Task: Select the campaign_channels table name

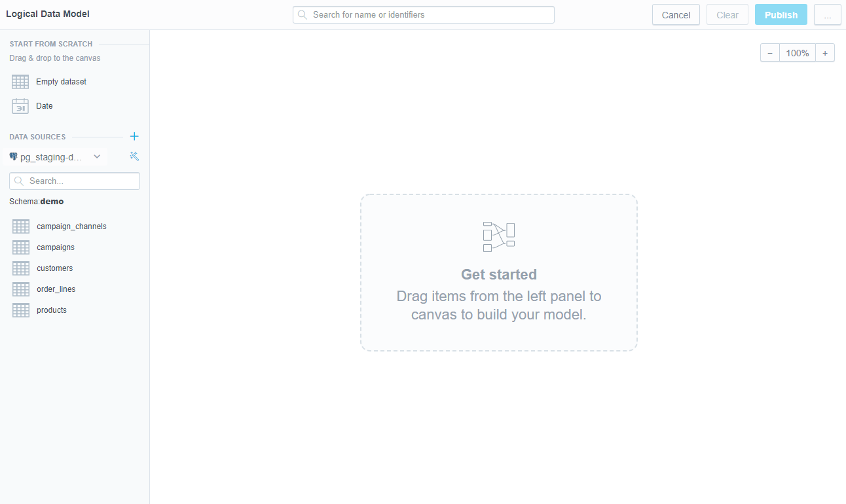Action: [71, 226]
